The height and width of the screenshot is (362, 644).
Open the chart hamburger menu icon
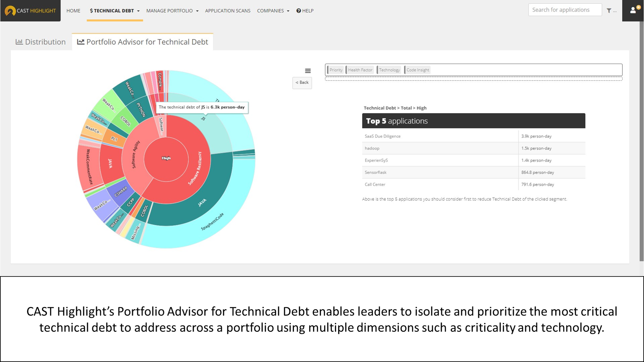pos(308,71)
